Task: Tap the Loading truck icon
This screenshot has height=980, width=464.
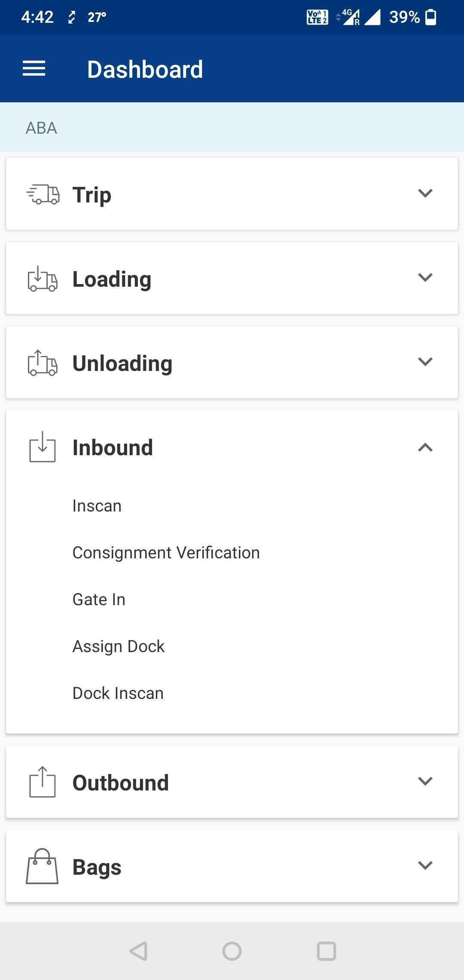Action: click(x=43, y=279)
